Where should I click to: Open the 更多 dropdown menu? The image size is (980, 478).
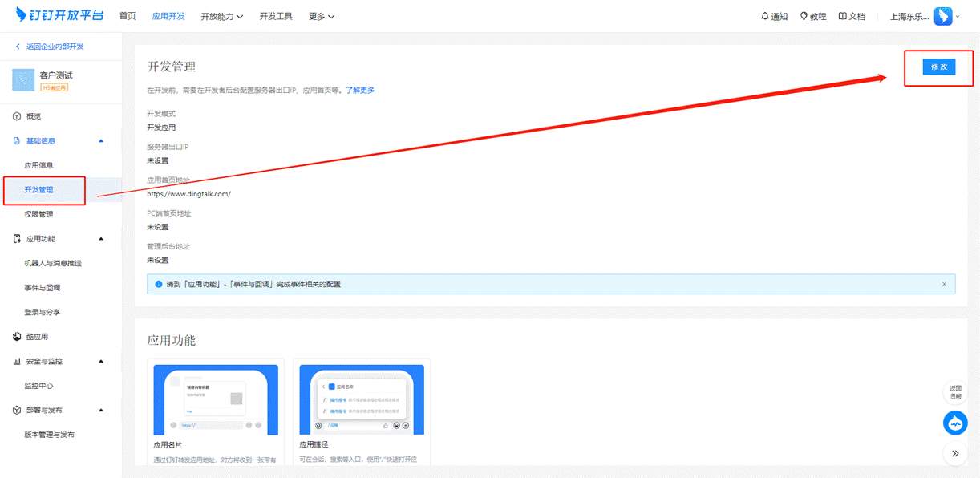pyautogui.click(x=321, y=16)
